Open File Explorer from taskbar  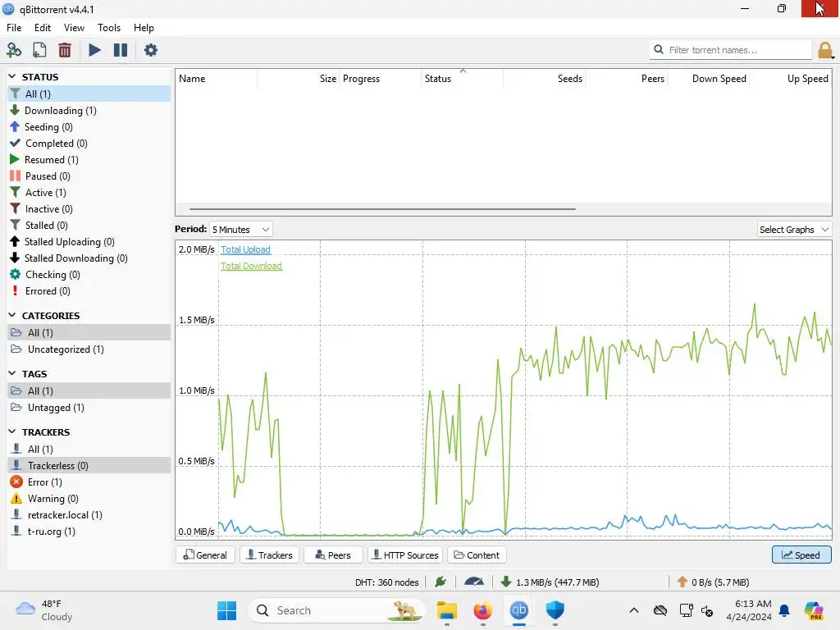pos(446,610)
